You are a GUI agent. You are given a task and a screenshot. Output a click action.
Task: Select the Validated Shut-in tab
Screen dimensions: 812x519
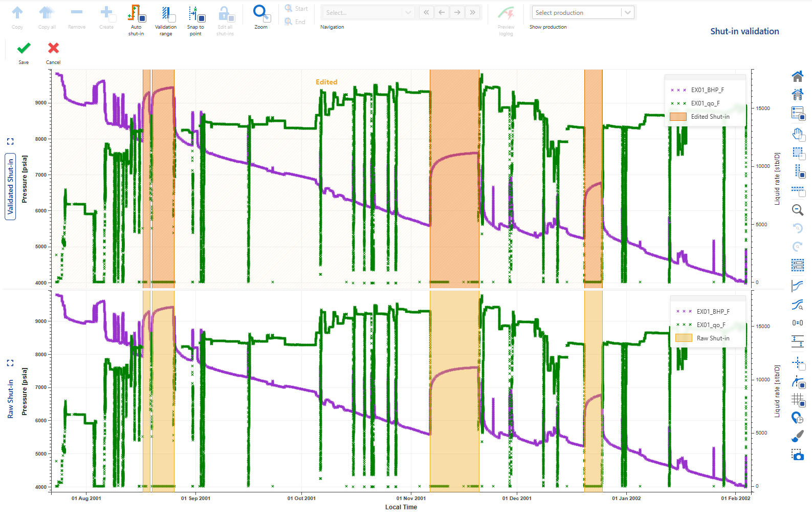[10, 186]
